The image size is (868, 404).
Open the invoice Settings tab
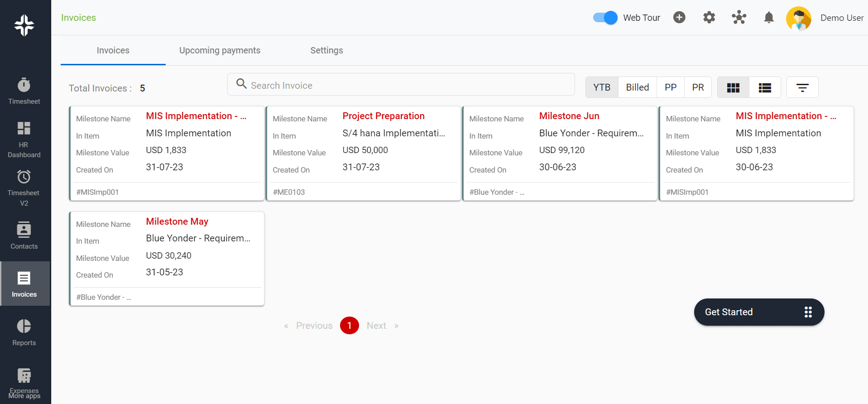326,50
